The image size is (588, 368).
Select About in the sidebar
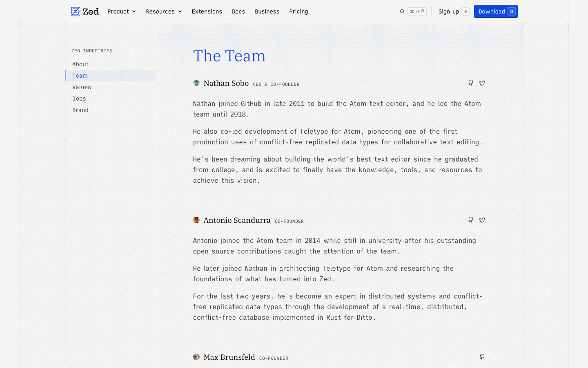(111, 64)
